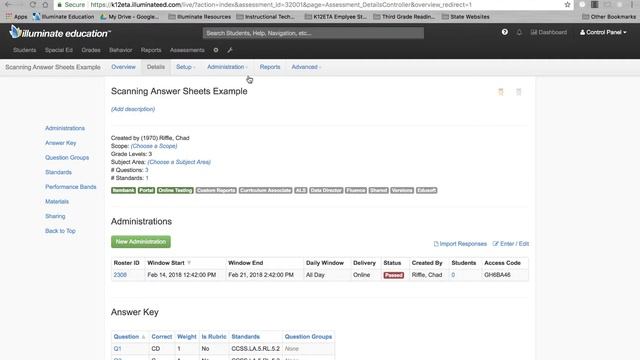Image resolution: width=640 pixels, height=360 pixels.
Task: Open the State Websites bookmark folder
Action: point(466,17)
